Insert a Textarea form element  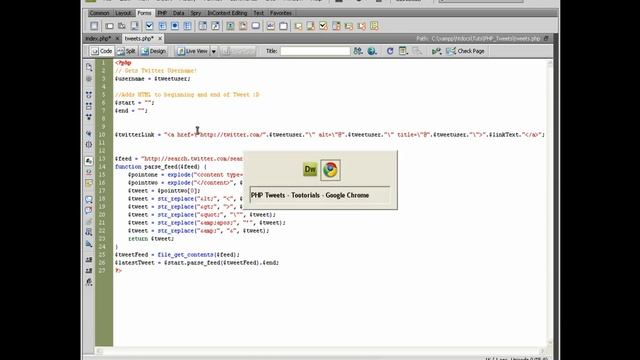[134, 26]
